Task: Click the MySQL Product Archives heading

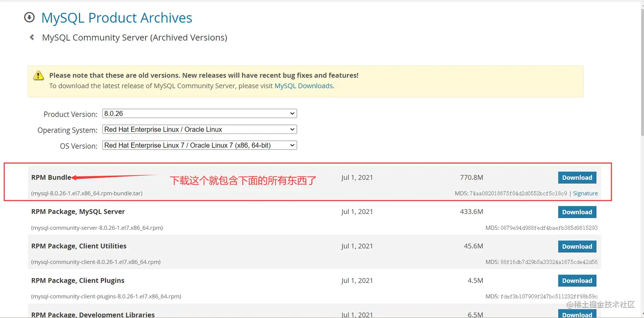Action: (117, 18)
